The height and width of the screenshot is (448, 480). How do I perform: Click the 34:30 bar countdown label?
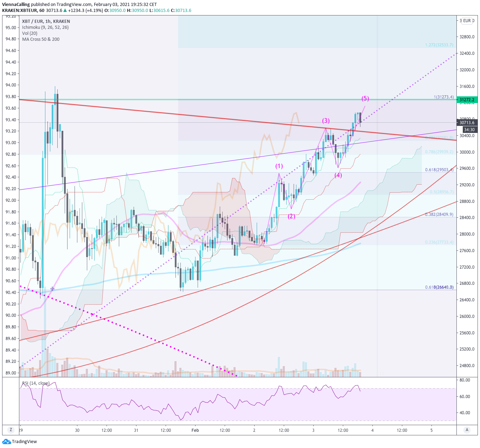[469, 130]
